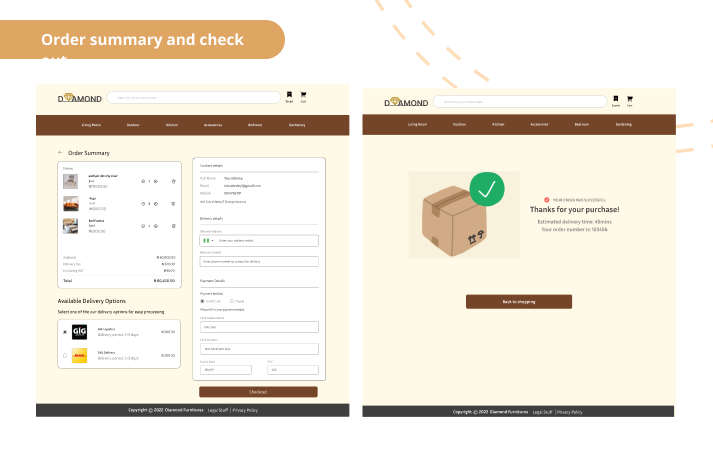Viewport: 713px width, 475px height.
Task: Go to Gardening on the success page
Action: [623, 125]
